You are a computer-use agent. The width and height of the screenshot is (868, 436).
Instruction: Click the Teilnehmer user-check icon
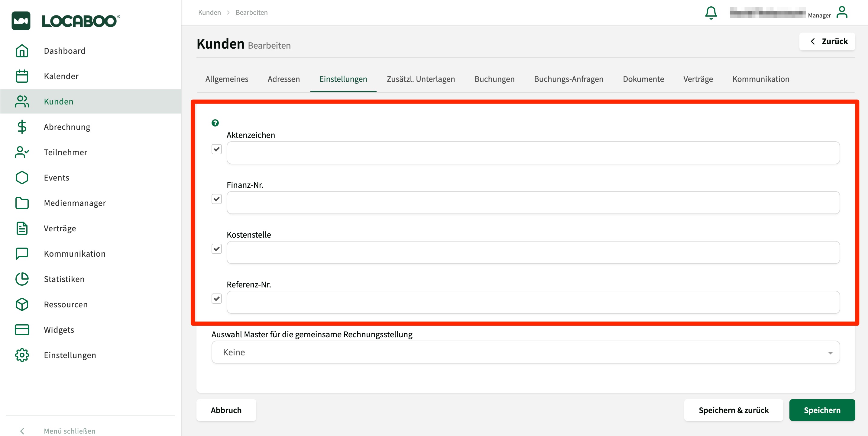(22, 152)
